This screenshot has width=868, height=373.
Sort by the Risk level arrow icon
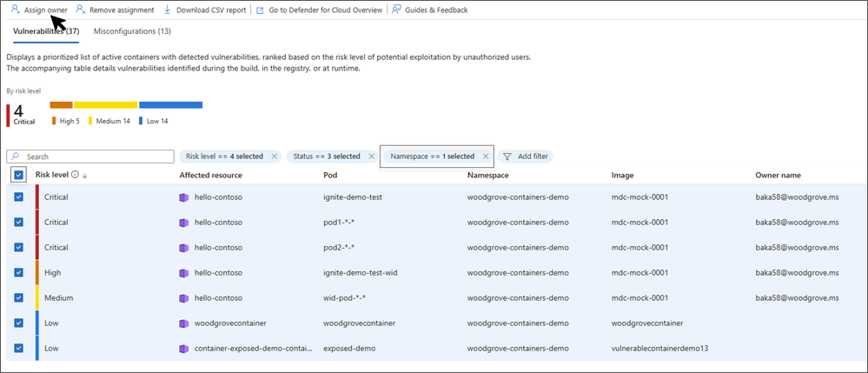(84, 175)
